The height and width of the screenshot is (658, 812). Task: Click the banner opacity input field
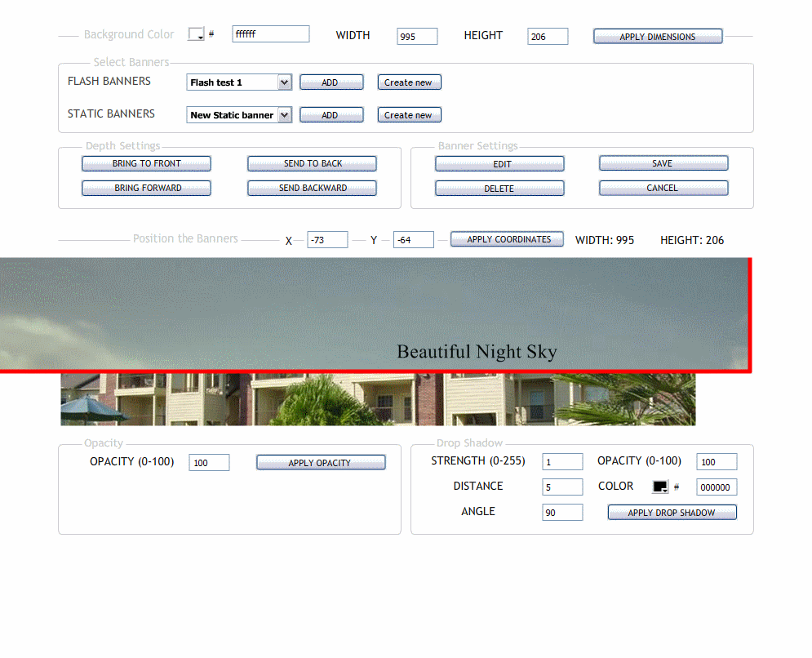point(209,463)
